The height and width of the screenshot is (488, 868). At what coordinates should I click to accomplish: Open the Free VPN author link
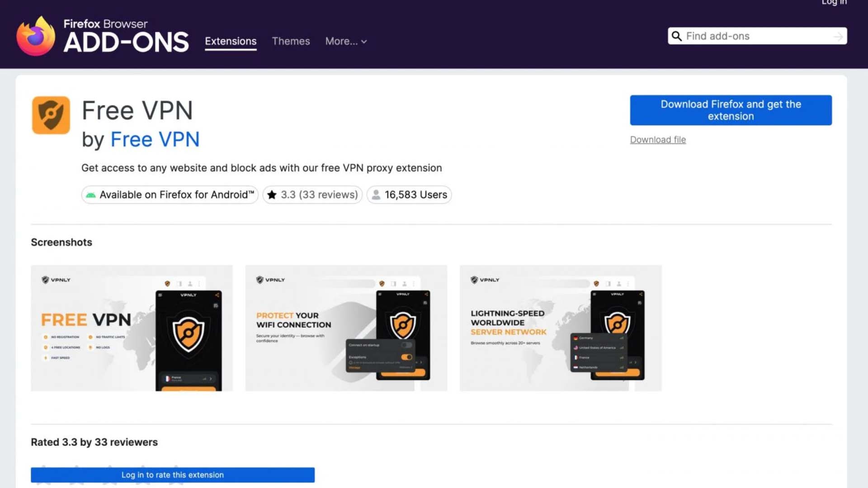[155, 139]
